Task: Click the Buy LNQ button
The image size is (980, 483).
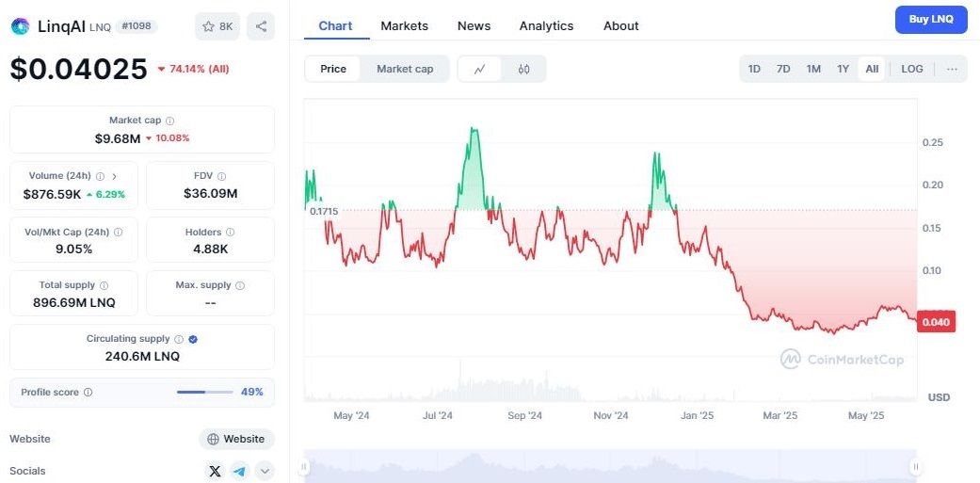Action: 931,20
